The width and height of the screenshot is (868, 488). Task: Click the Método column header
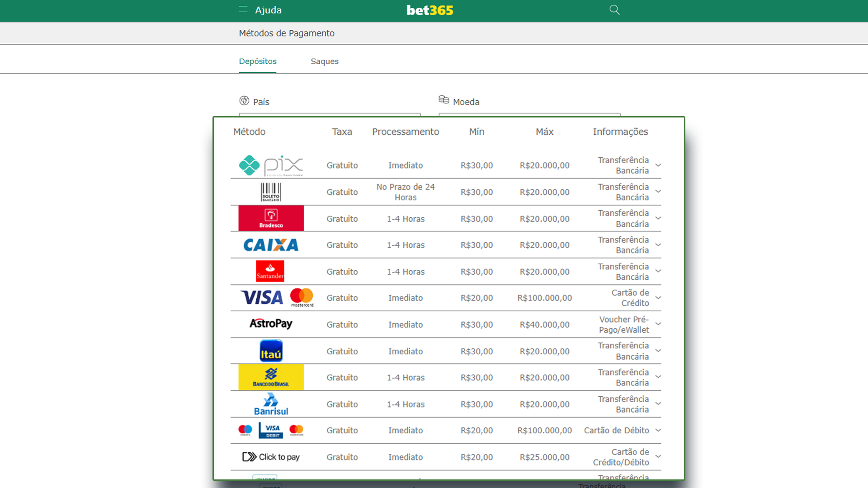click(249, 131)
